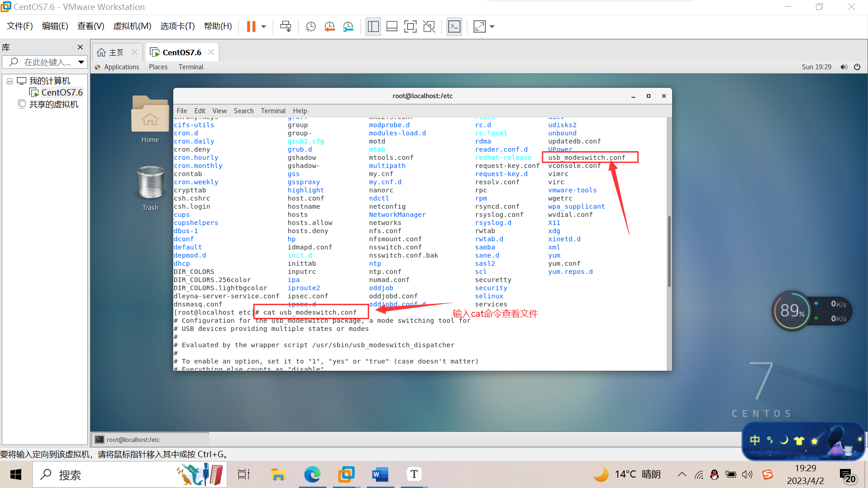The image size is (868, 488).
Task: Click the 14°C 晴朗 weather widget
Action: (627, 474)
